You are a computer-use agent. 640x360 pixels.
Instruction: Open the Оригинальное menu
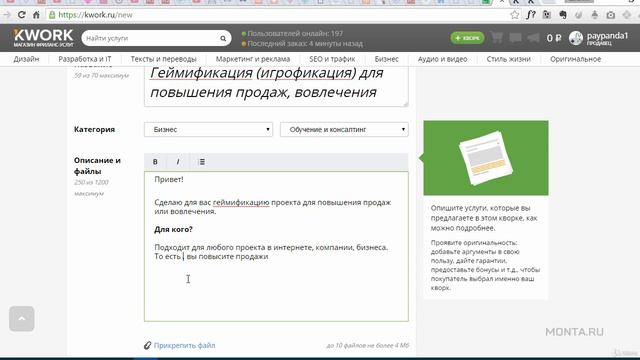[576, 59]
